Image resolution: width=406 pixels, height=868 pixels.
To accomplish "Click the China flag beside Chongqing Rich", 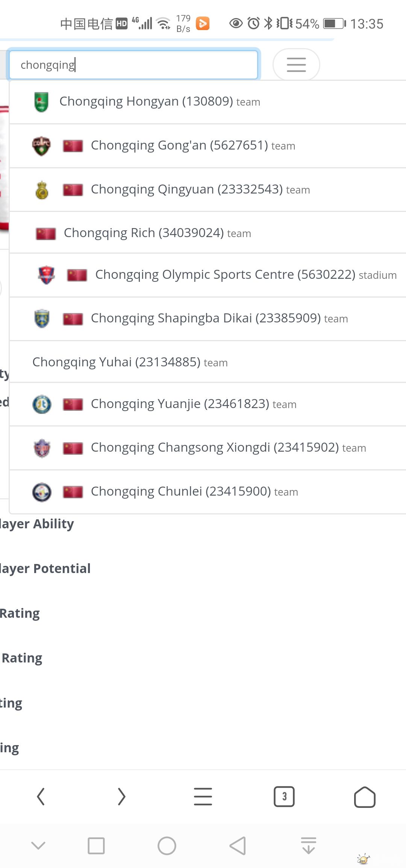I will (x=46, y=233).
